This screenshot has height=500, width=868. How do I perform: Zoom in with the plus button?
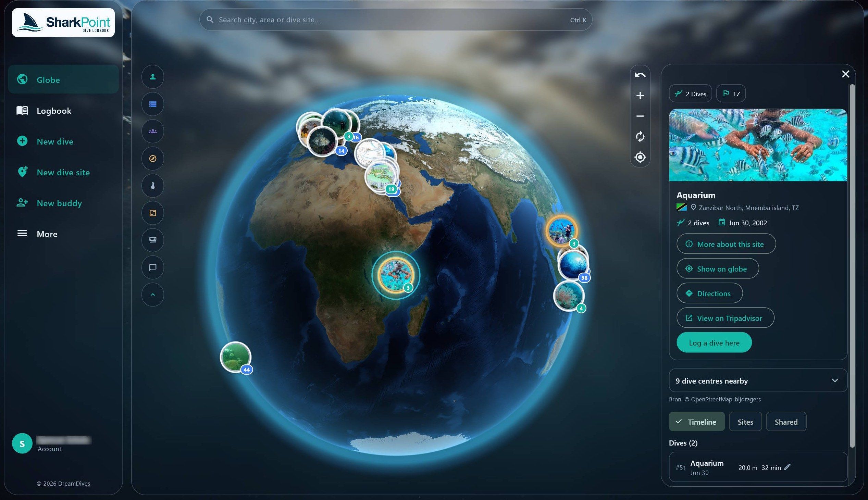640,96
